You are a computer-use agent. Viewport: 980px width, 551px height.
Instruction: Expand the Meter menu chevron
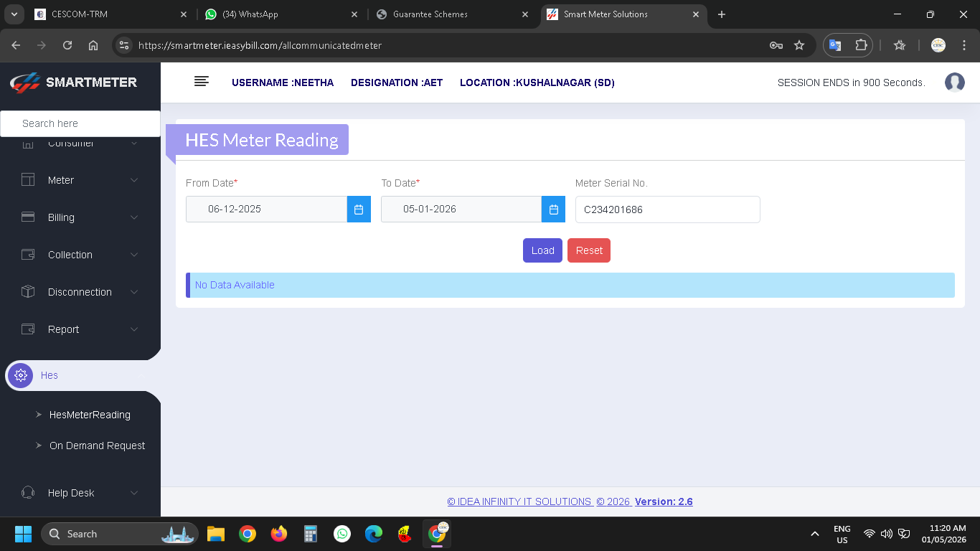(134, 180)
